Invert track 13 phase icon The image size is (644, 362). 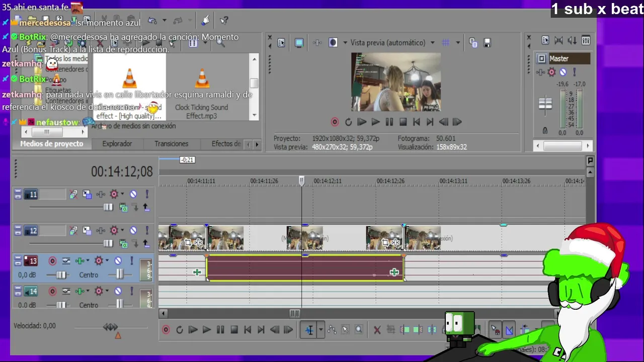point(66,261)
